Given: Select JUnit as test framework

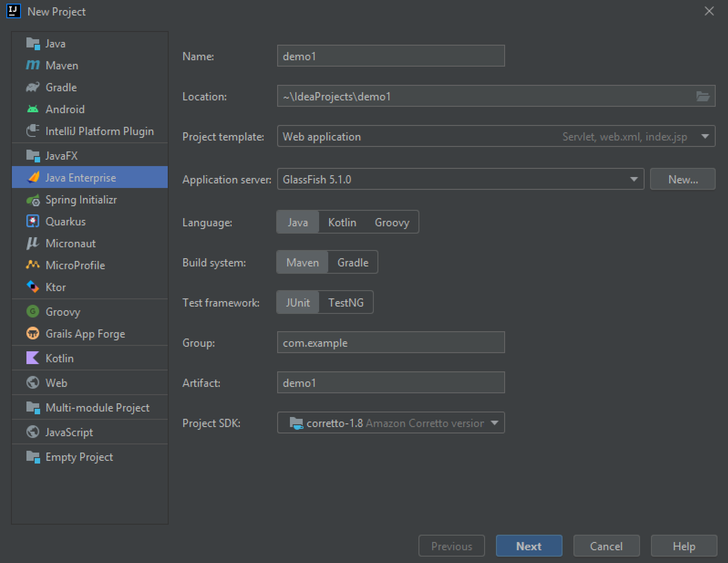Looking at the screenshot, I should [298, 302].
